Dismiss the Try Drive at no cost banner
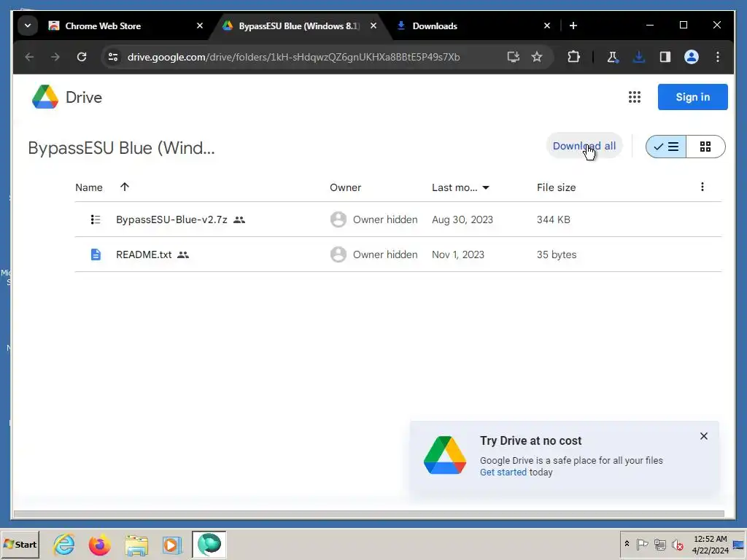The width and height of the screenshot is (747, 560). coord(704,436)
